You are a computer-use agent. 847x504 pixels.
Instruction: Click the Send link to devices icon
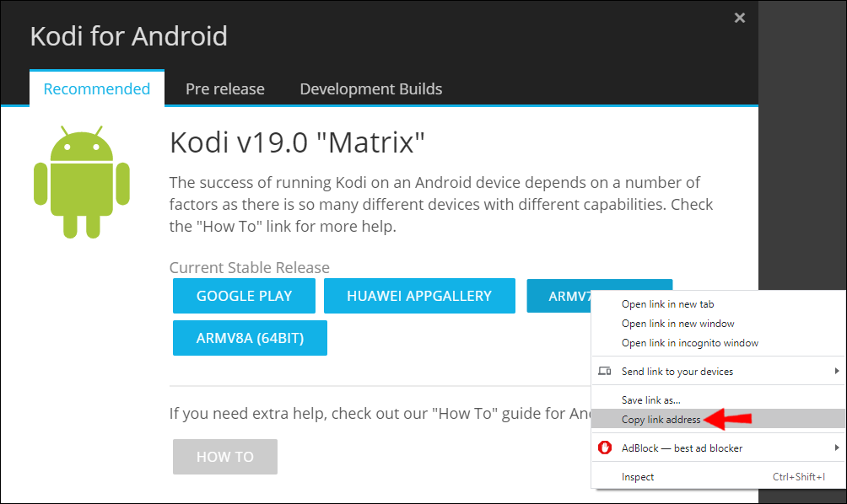click(604, 372)
